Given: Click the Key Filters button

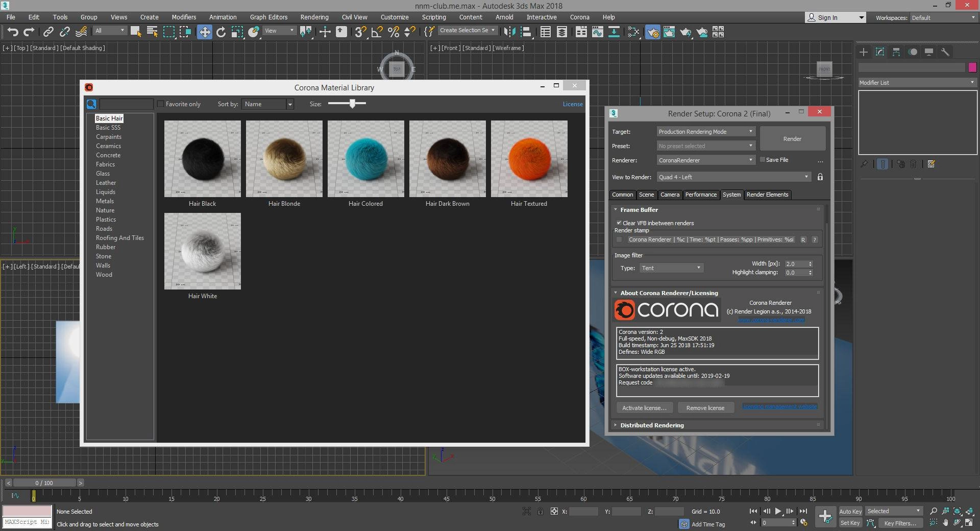Looking at the screenshot, I should coord(900,523).
